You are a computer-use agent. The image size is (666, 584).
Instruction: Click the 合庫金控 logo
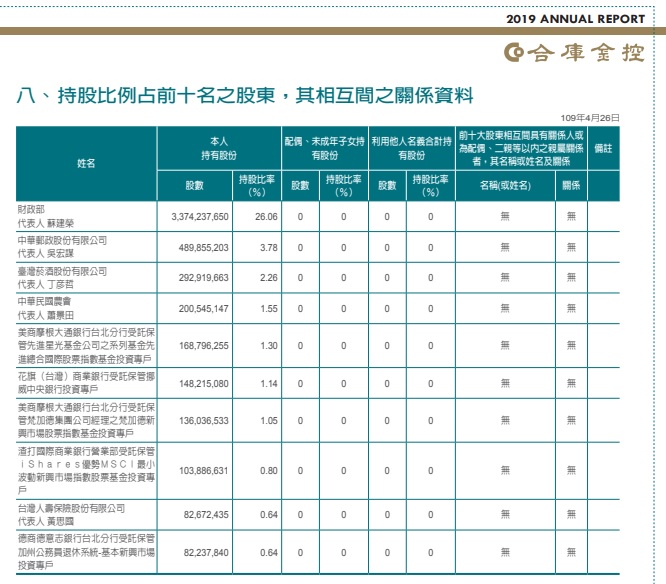574,53
